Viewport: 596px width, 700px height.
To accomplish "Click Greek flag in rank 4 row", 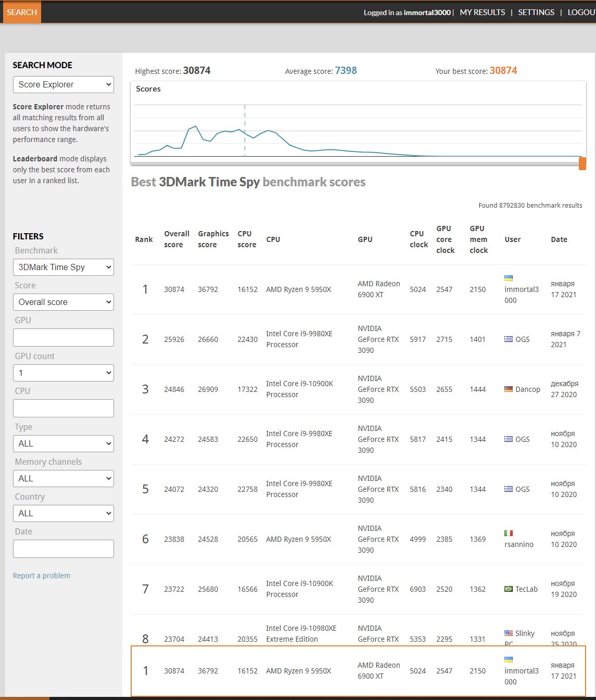I will 509,439.
